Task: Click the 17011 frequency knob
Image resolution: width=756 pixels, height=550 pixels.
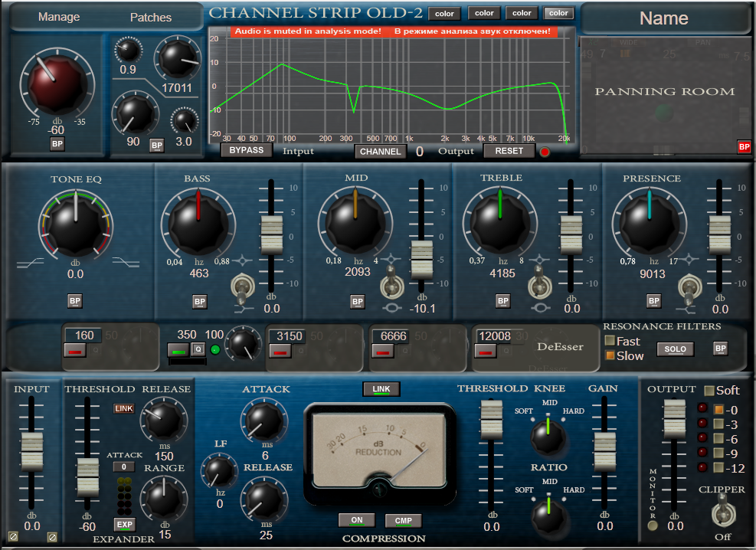Action: (178, 58)
